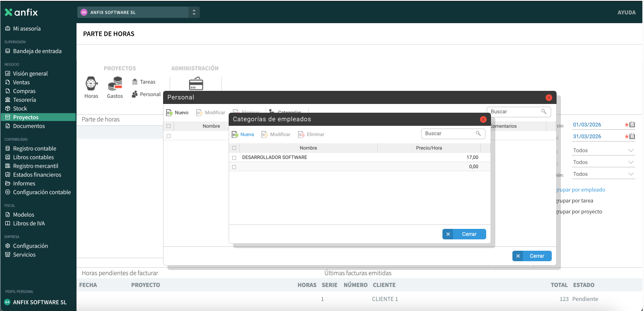Open the Gastos coins icon
Viewport: 644px width, 311px height.
(115, 83)
